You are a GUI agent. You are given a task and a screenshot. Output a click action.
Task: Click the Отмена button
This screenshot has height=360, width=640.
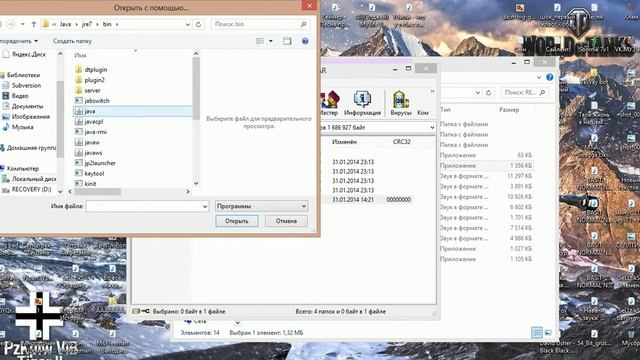point(286,221)
